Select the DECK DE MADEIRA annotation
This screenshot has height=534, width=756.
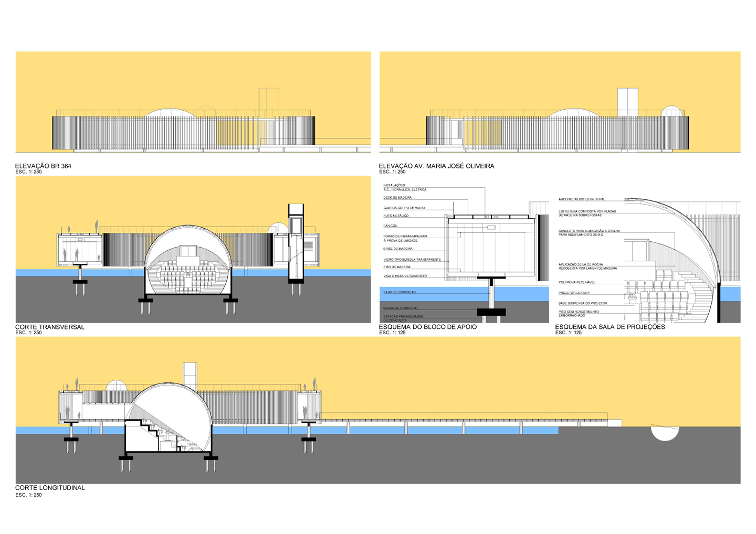click(x=397, y=198)
